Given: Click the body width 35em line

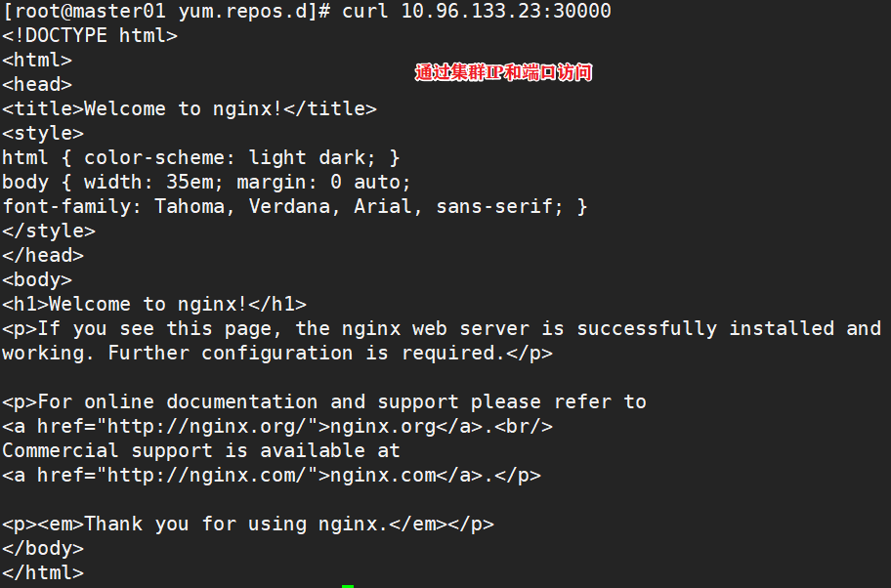Looking at the screenshot, I should pyautogui.click(x=207, y=183).
